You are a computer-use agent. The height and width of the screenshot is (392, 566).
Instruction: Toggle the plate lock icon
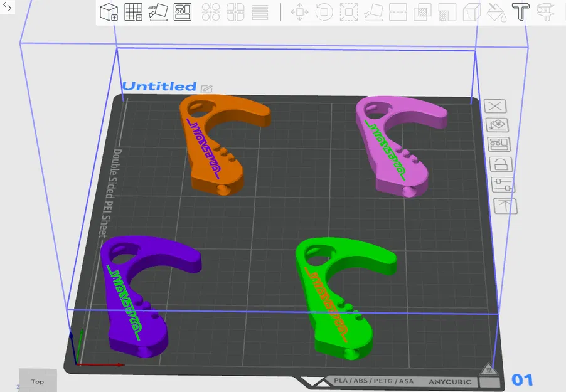click(501, 164)
